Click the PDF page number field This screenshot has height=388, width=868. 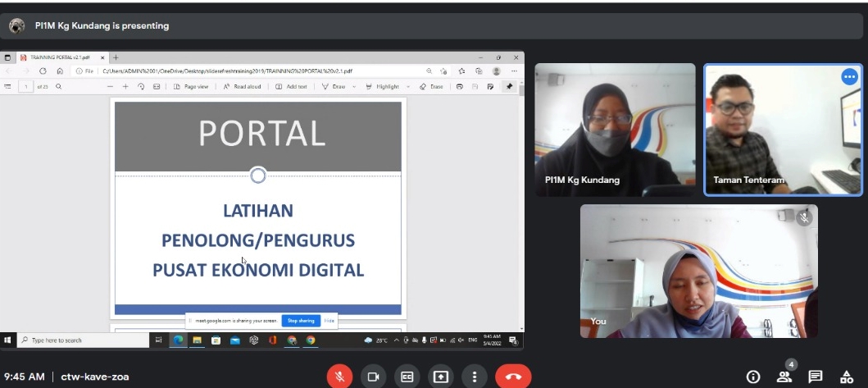pos(26,86)
